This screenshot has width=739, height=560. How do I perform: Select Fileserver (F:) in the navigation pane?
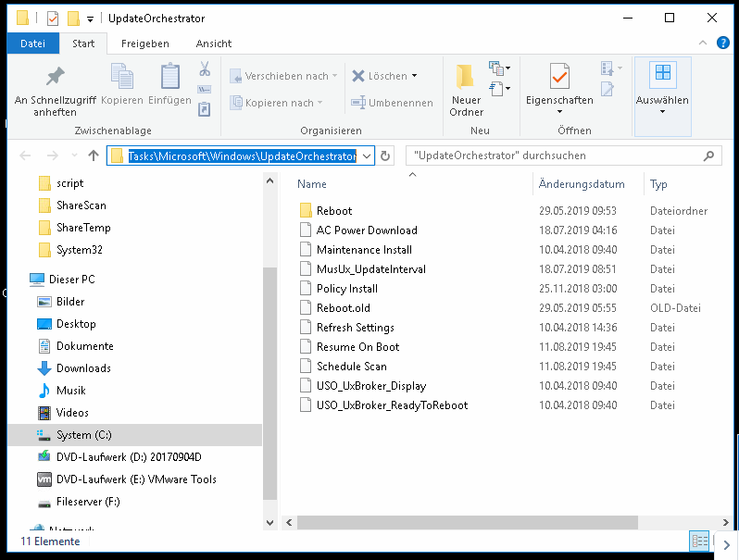pos(88,502)
